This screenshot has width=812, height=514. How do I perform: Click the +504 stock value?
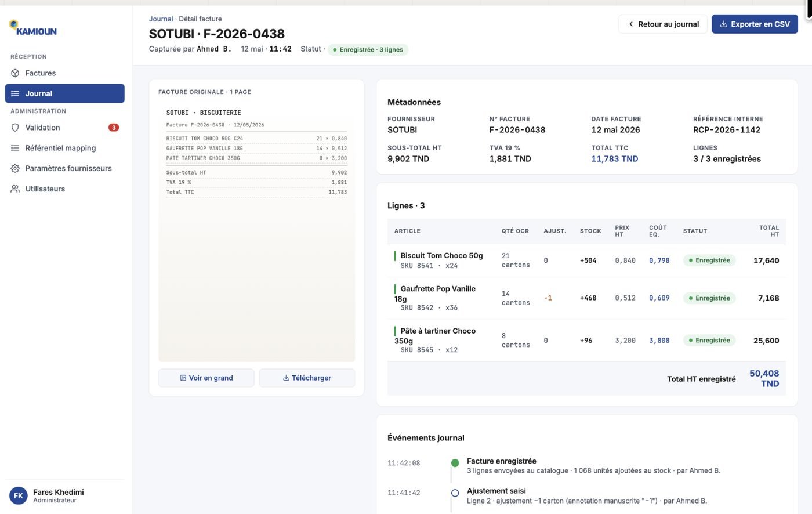pos(588,260)
